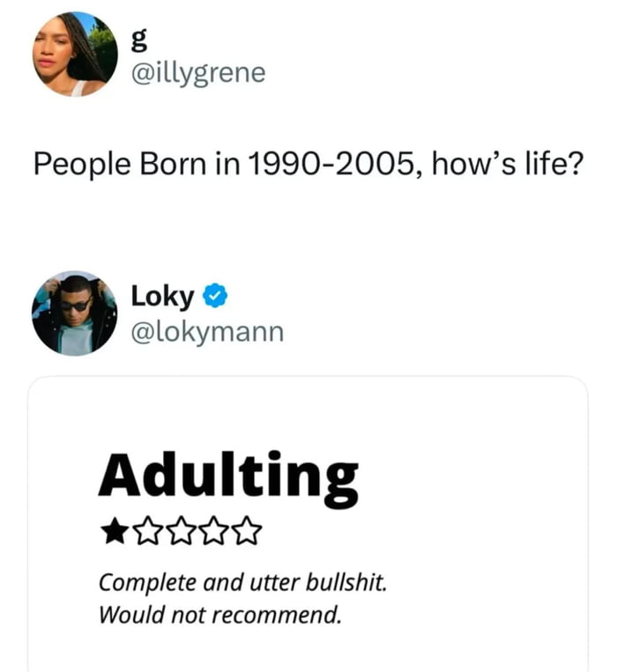Image resolution: width=617 pixels, height=672 pixels.
Task: Open the @lokymann handle
Action: tap(207, 331)
